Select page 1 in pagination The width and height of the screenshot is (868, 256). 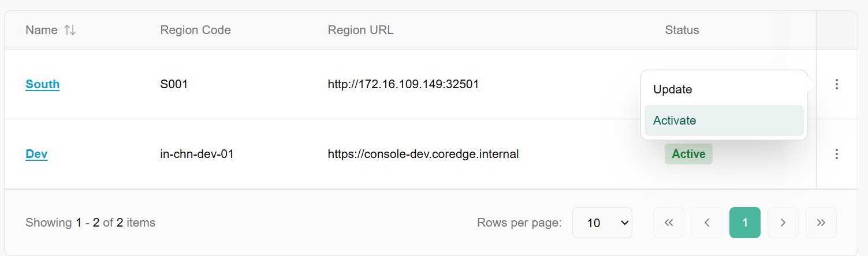click(x=745, y=223)
